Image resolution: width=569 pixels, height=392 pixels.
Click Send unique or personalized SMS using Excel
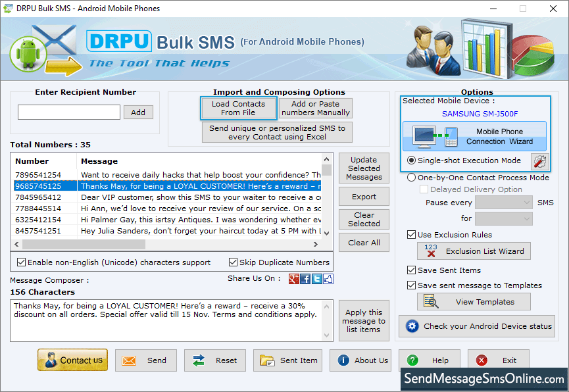click(x=277, y=132)
